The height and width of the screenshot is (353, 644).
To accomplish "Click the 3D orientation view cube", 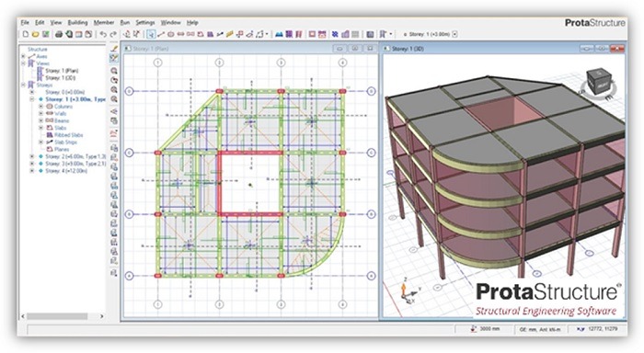I will [598, 84].
